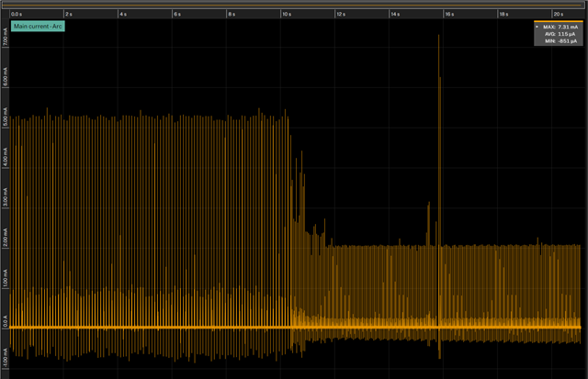The image size is (588, 379).
Task: Click the 3.00 mA label on the y-axis
Action: click(x=5, y=197)
